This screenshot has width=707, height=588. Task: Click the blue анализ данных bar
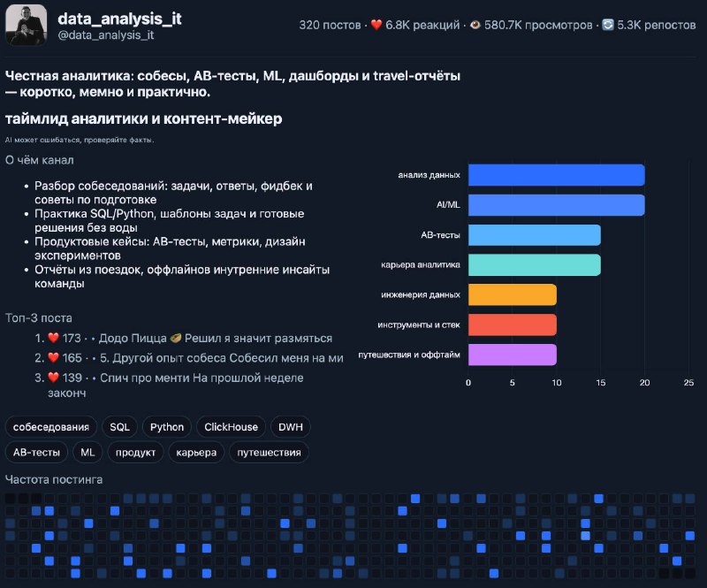557,175
